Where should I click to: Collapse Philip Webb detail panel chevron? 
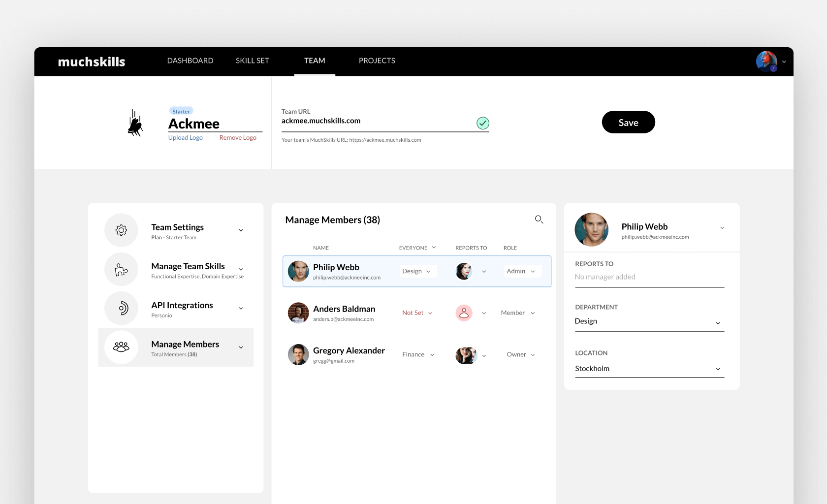(722, 228)
